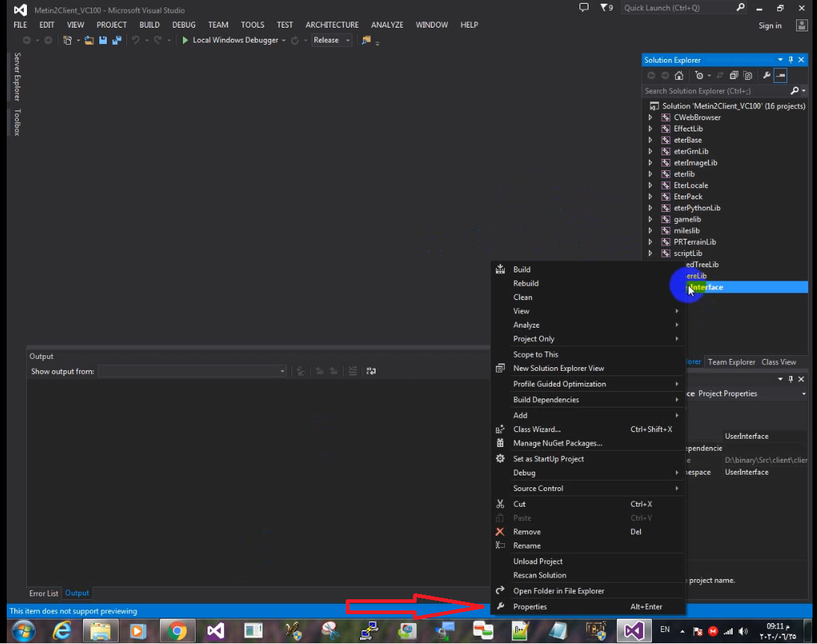Expand the scriptLib project node
The width and height of the screenshot is (817, 644).
click(650, 253)
